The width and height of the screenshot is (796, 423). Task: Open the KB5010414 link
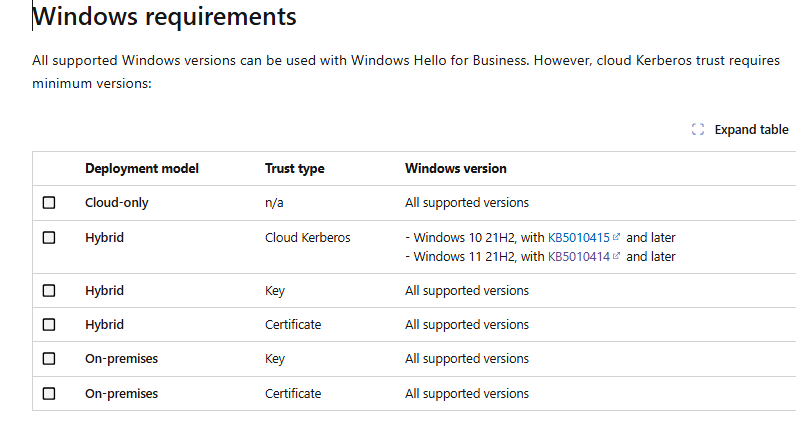coord(579,256)
